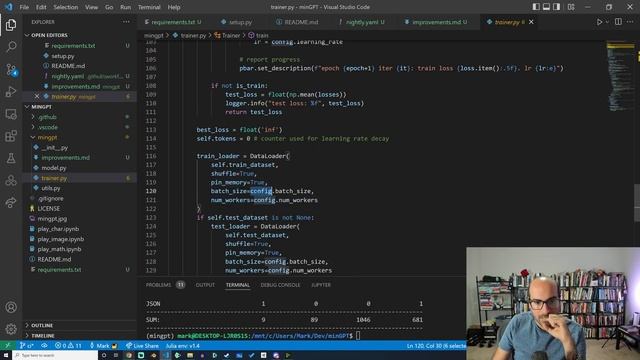
Task: Click the errors and warnings count
Action: pos(68,346)
